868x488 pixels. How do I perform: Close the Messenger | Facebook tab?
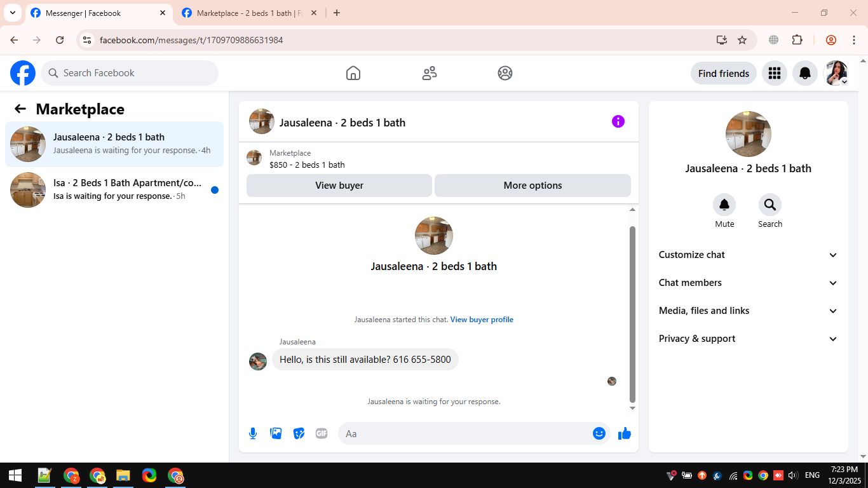click(x=163, y=13)
